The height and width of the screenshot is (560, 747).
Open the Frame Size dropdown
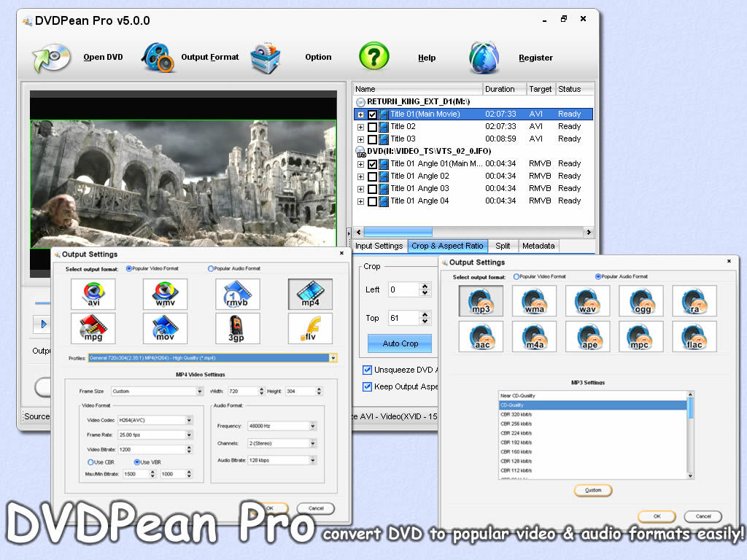click(200, 392)
